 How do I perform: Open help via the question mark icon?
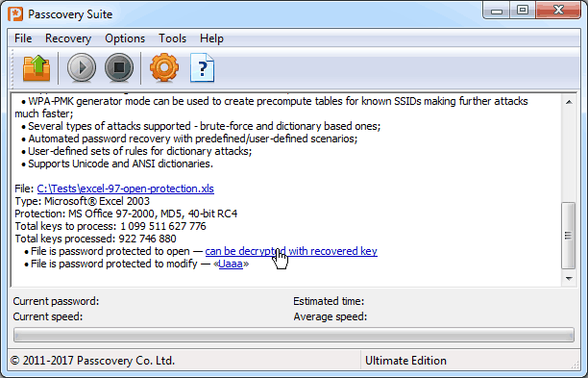point(202,68)
